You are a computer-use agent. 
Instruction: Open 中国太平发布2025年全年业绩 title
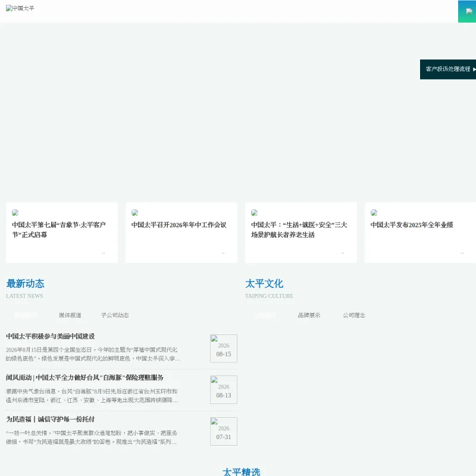click(412, 225)
